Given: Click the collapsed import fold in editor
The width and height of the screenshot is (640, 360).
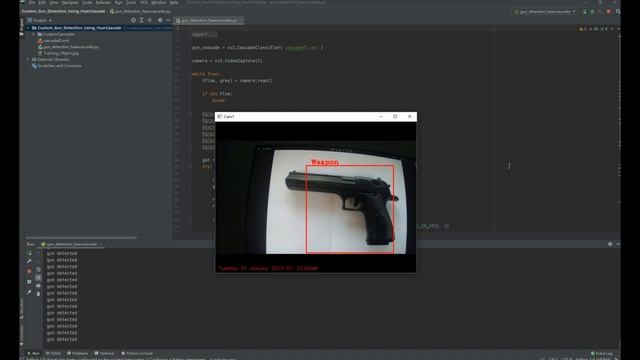Looking at the screenshot, I should click(x=205, y=35).
